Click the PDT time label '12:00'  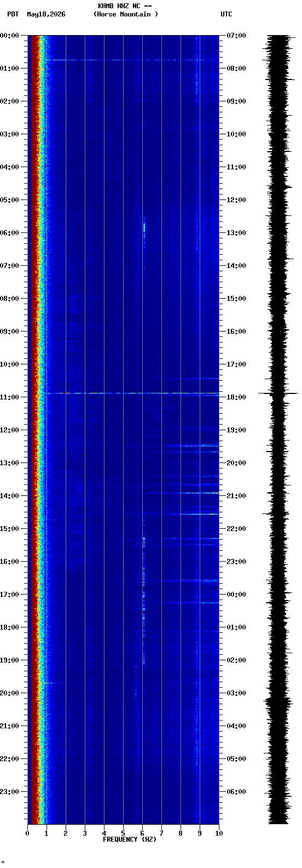point(9,430)
